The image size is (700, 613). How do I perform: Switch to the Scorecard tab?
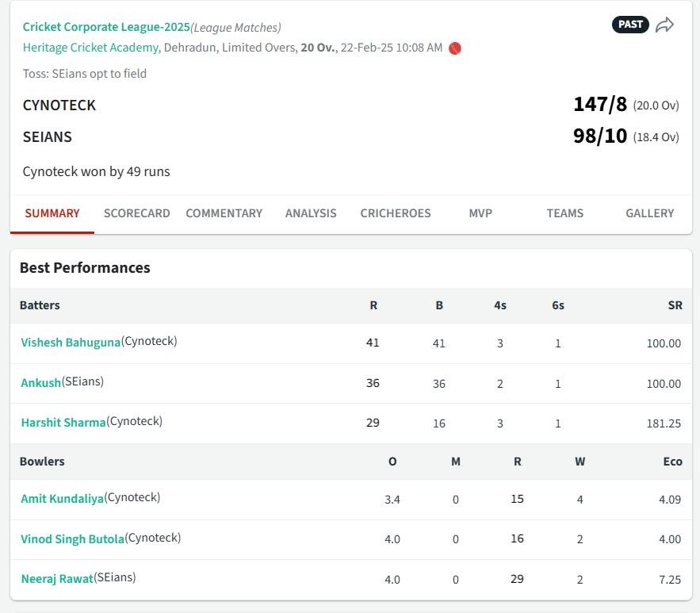[x=136, y=213]
